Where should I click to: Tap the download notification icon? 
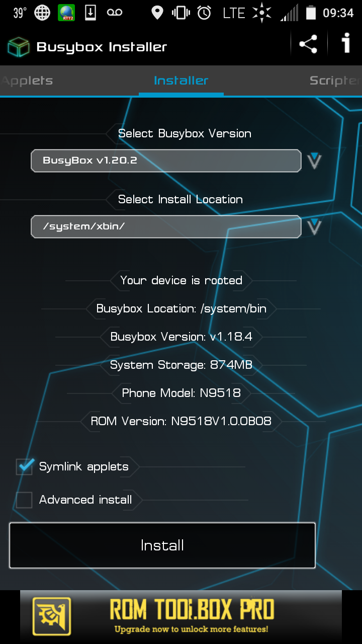pos(90,13)
